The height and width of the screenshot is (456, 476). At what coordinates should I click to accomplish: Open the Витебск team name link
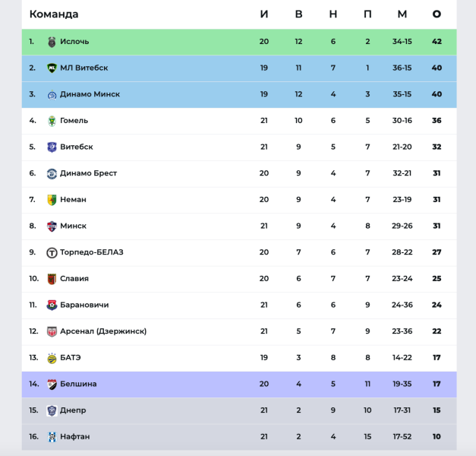pyautogui.click(x=77, y=147)
